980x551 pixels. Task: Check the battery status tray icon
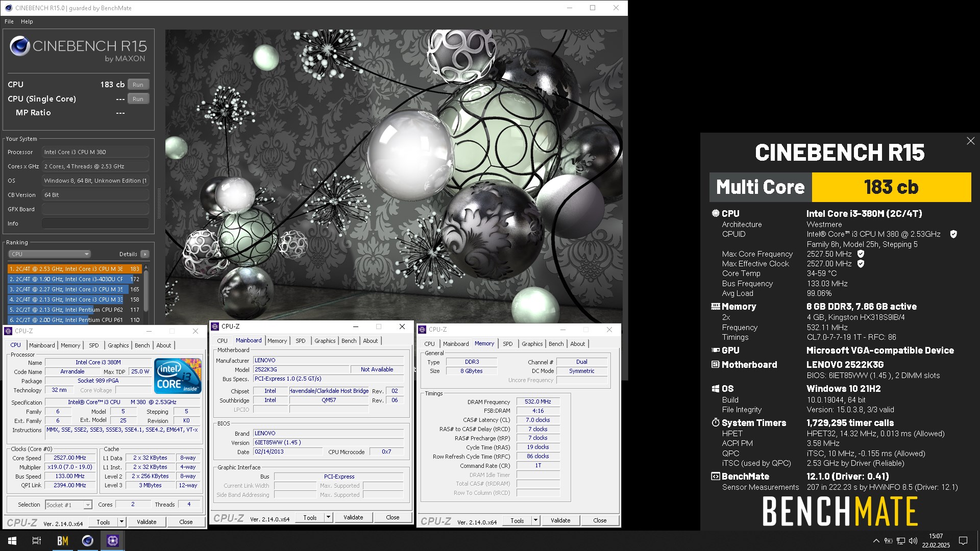click(x=888, y=541)
